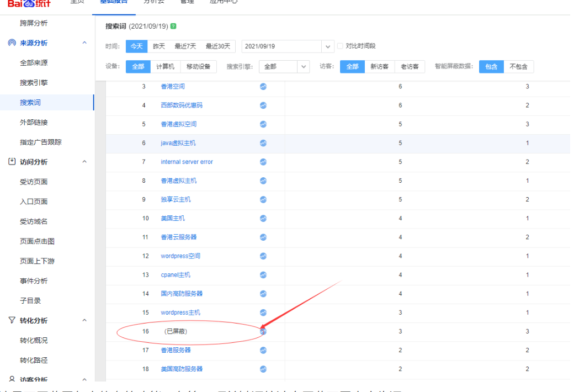The width and height of the screenshot is (579, 392).
Task: Select 新访客 visitor filter
Action: [x=379, y=67]
